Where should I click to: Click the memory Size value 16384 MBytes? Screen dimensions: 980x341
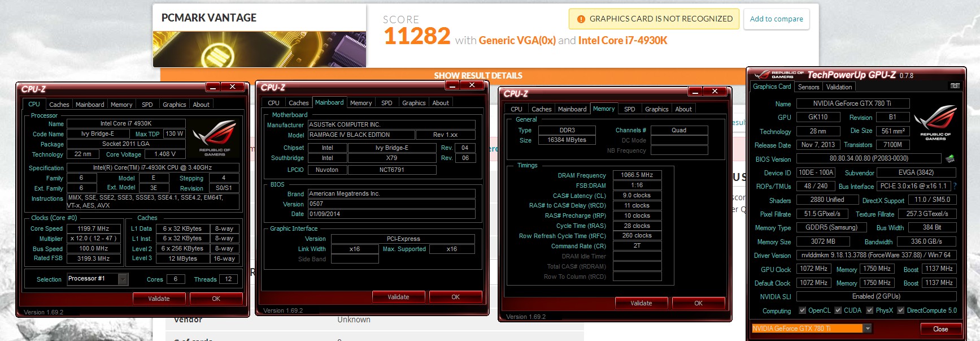567,140
